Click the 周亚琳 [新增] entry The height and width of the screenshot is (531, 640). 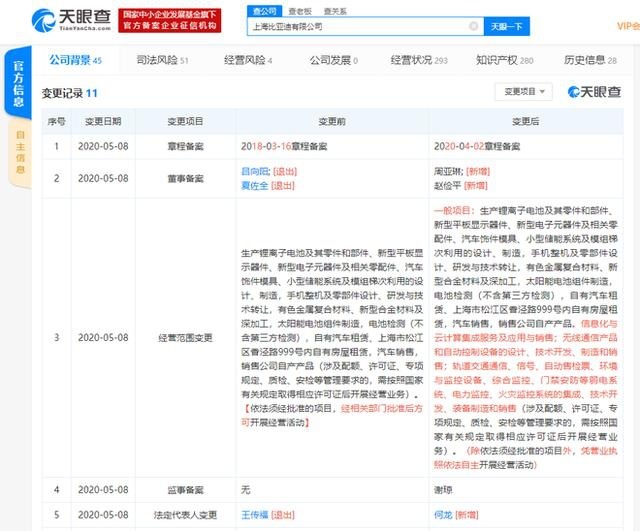tap(462, 171)
